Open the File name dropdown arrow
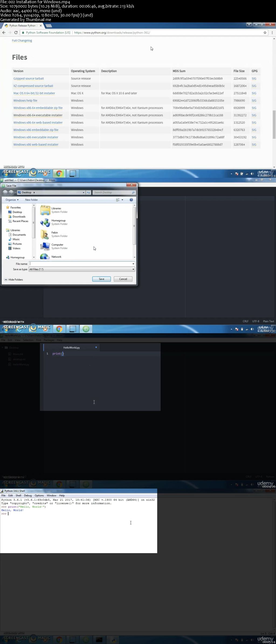The width and height of the screenshot is (276, 644). (133, 264)
